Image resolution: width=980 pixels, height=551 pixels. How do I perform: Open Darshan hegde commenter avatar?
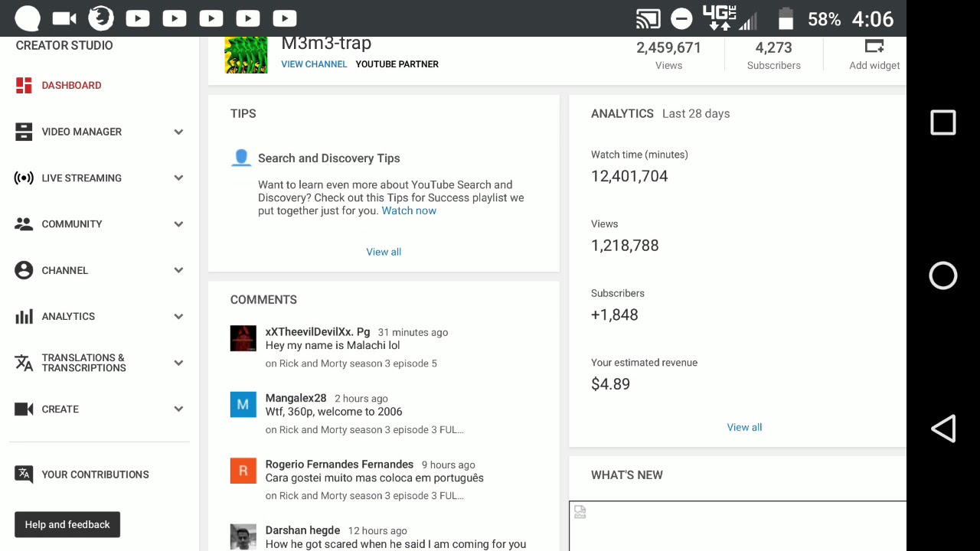coord(243,536)
